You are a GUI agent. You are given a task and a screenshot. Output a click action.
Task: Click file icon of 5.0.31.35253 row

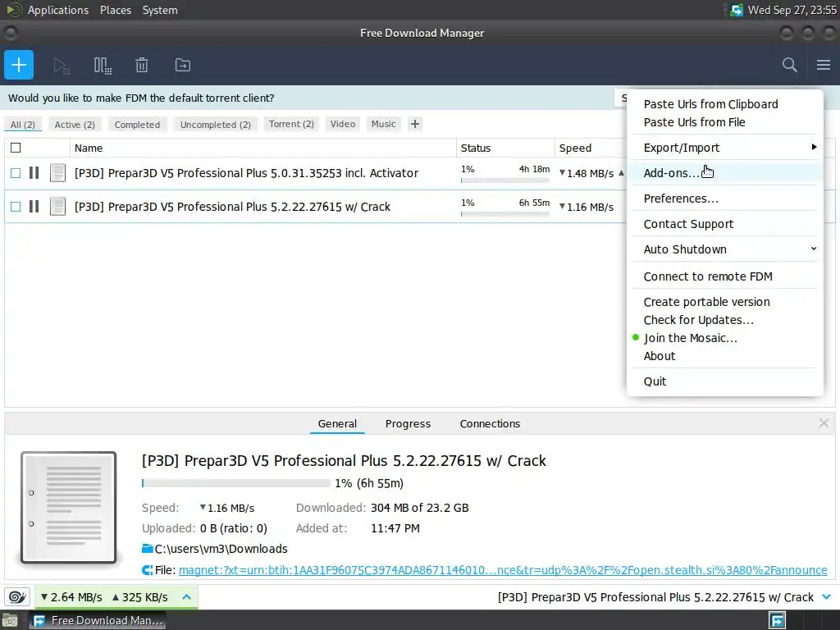(57, 172)
